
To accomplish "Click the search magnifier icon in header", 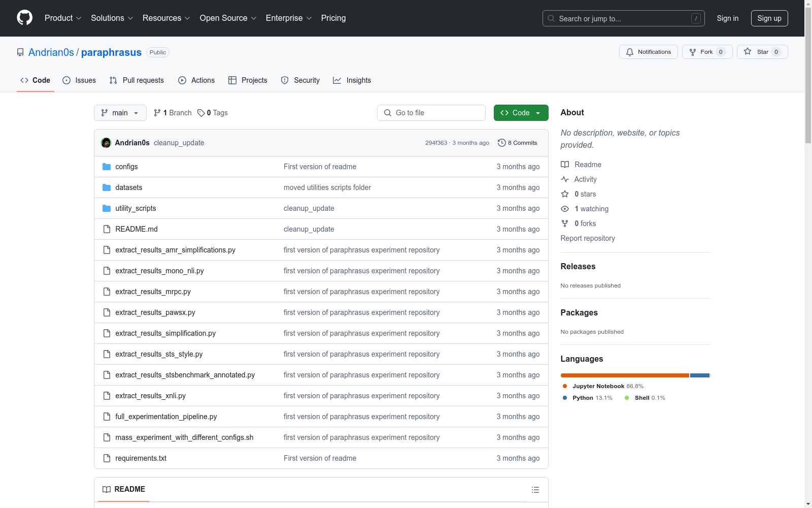I will (x=551, y=18).
